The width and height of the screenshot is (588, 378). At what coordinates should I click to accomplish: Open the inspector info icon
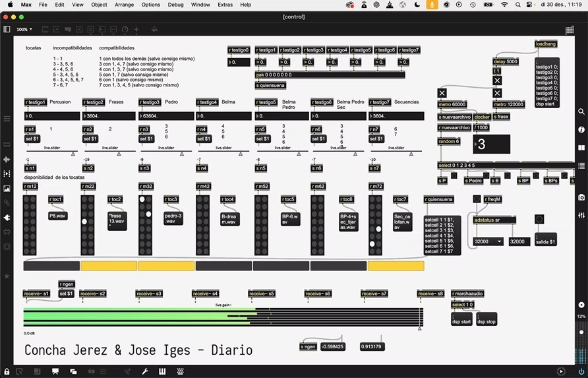[x=581, y=129]
